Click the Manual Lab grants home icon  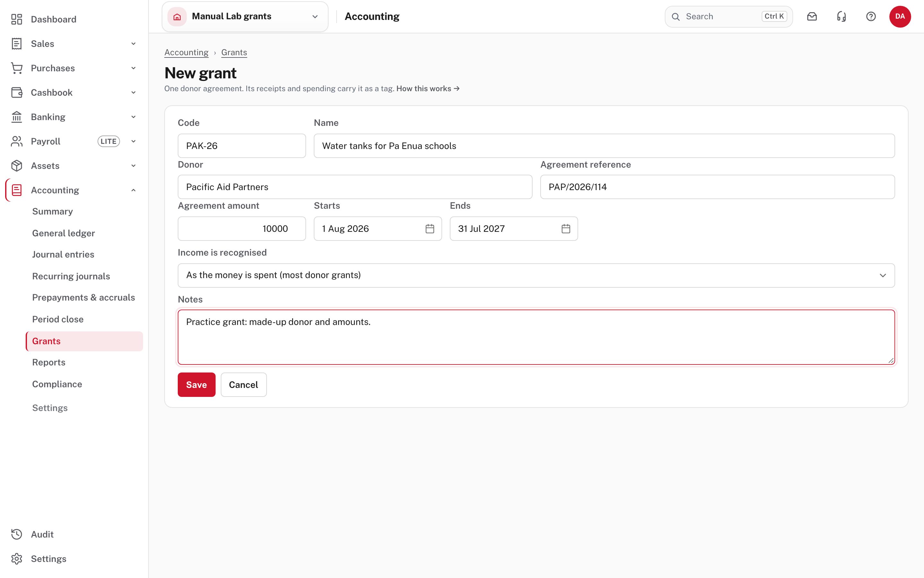(177, 16)
